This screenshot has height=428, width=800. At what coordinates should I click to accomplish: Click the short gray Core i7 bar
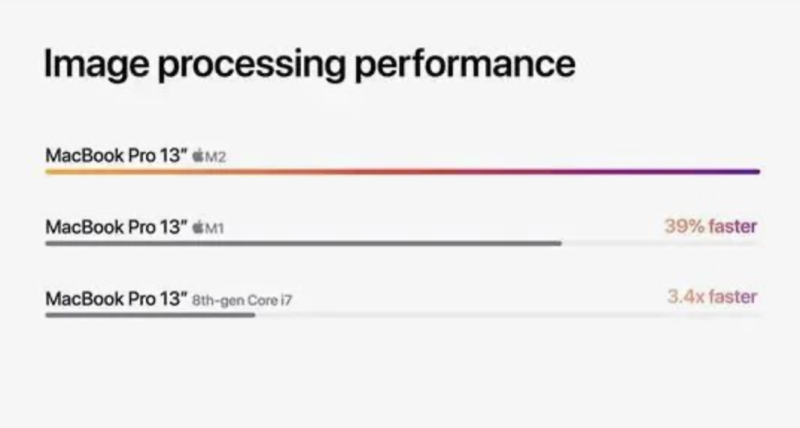point(151,315)
